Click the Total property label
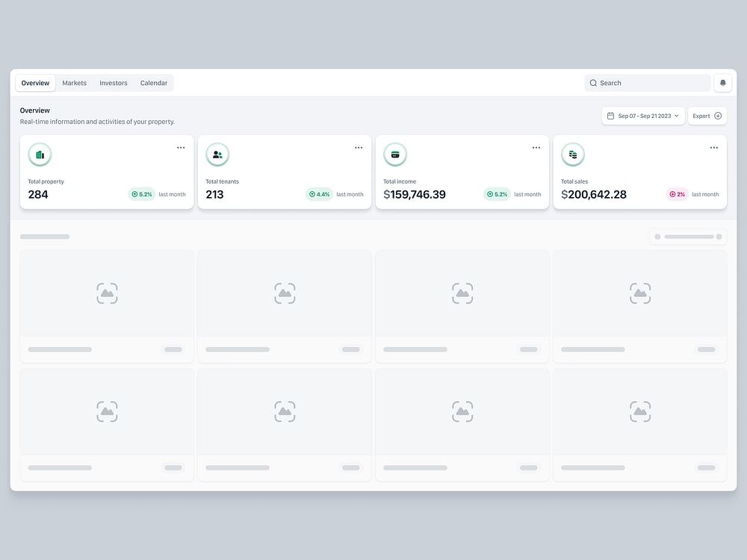747x560 pixels. pos(46,181)
